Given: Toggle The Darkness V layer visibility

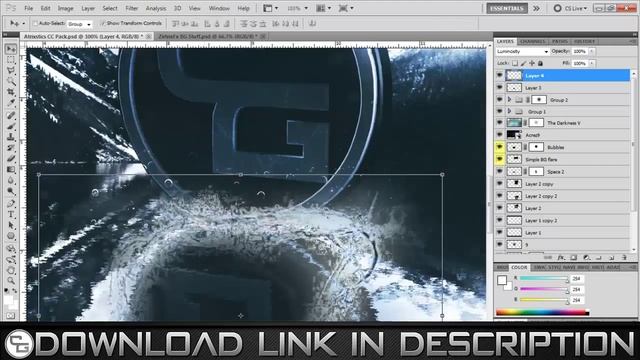Looking at the screenshot, I should [x=500, y=122].
